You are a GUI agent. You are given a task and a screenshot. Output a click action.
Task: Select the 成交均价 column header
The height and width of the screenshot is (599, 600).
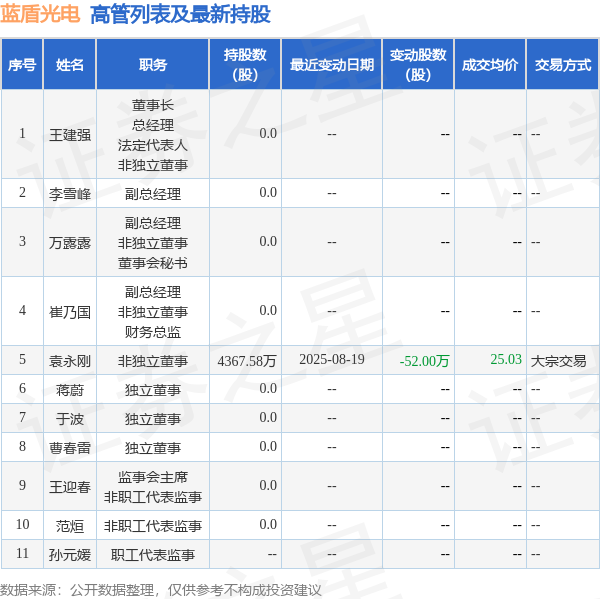(490, 65)
